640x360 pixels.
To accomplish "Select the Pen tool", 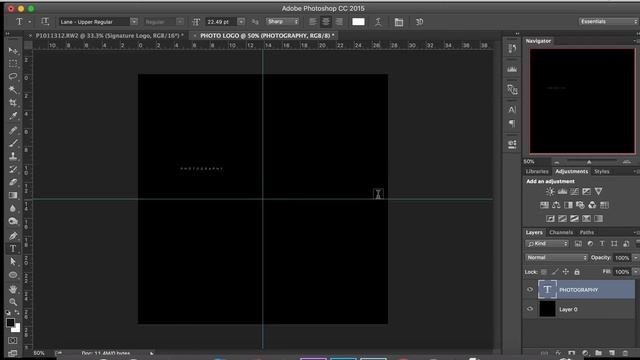I will (x=13, y=236).
